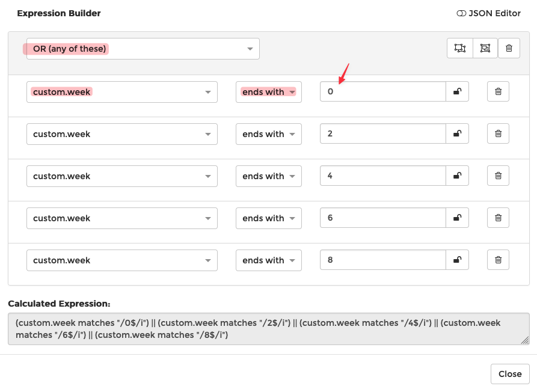The image size is (537, 392).
Task: Click the value input containing 8
Action: click(x=383, y=260)
